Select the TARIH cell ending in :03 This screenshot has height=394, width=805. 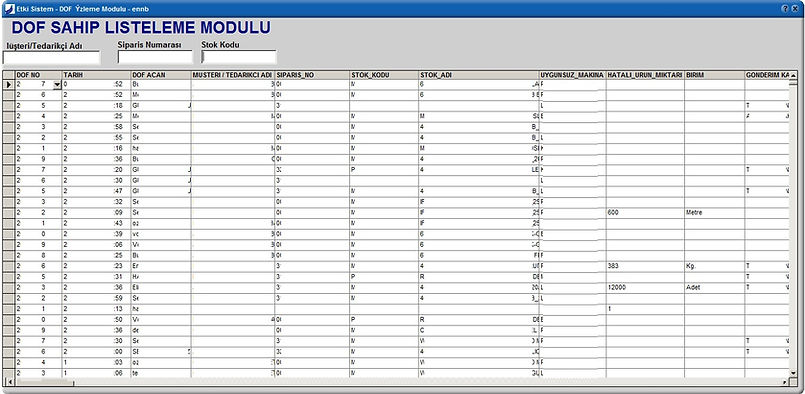(96, 363)
